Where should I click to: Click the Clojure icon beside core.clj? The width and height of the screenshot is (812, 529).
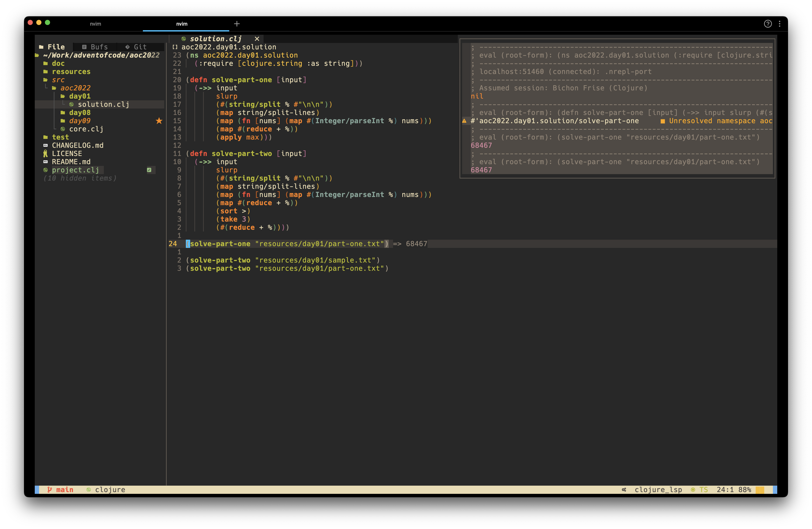[x=63, y=129]
